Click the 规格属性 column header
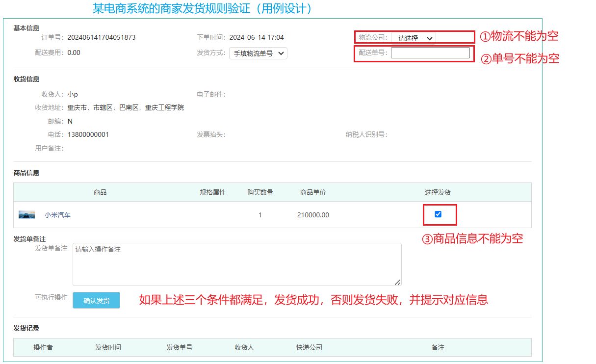The width and height of the screenshot is (596, 364). coord(212,192)
